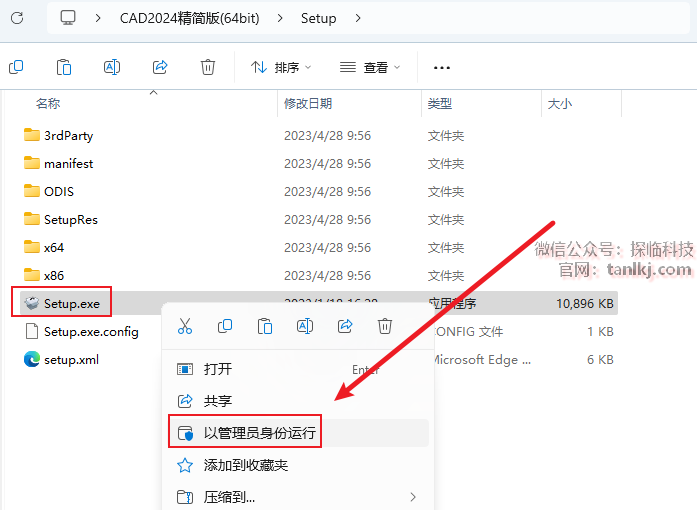Expand chevron after Setup breadcrumb

point(358,18)
